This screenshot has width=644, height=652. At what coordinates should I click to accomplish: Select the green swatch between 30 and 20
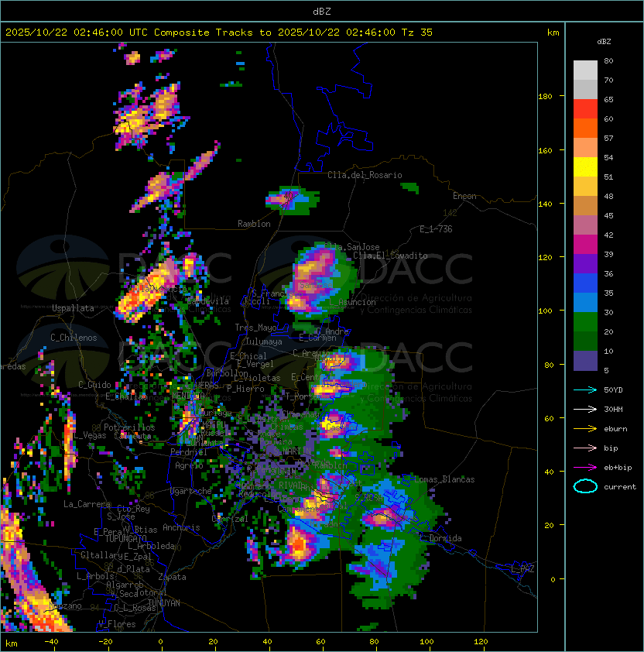tap(585, 322)
